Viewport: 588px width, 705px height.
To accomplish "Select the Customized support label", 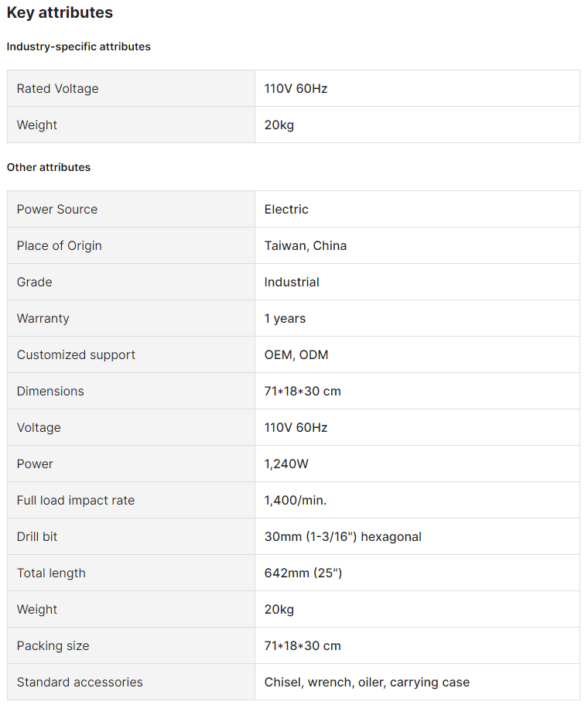I will [76, 354].
